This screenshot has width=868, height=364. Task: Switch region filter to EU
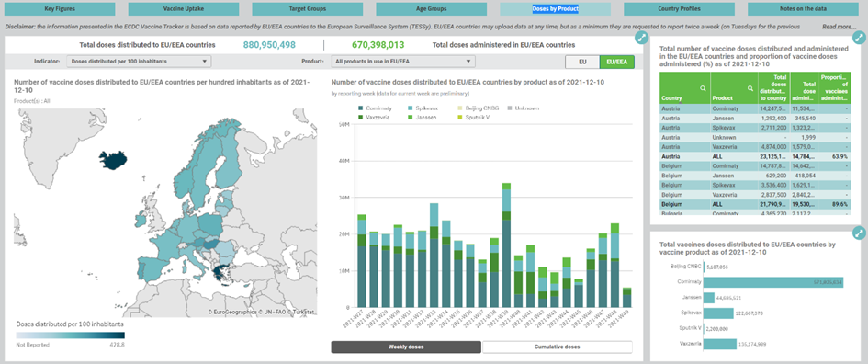point(582,63)
